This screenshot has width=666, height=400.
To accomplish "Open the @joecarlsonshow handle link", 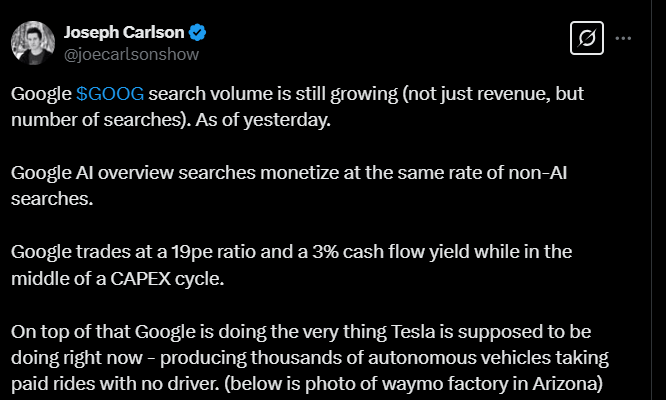I will [131, 54].
